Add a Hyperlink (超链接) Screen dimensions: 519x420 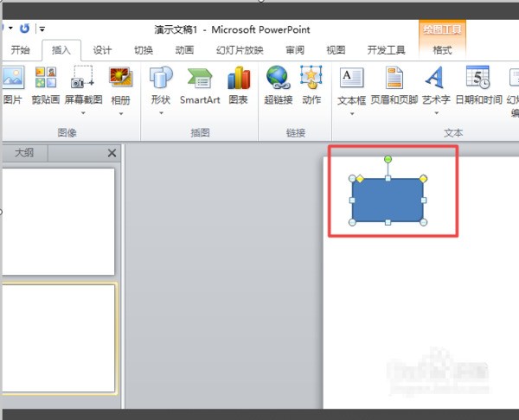coord(278,86)
